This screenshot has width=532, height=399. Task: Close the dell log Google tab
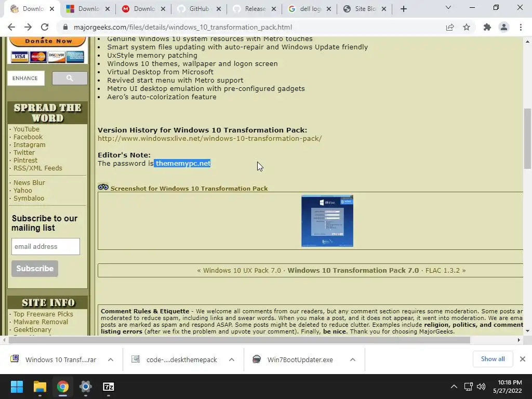329,9
